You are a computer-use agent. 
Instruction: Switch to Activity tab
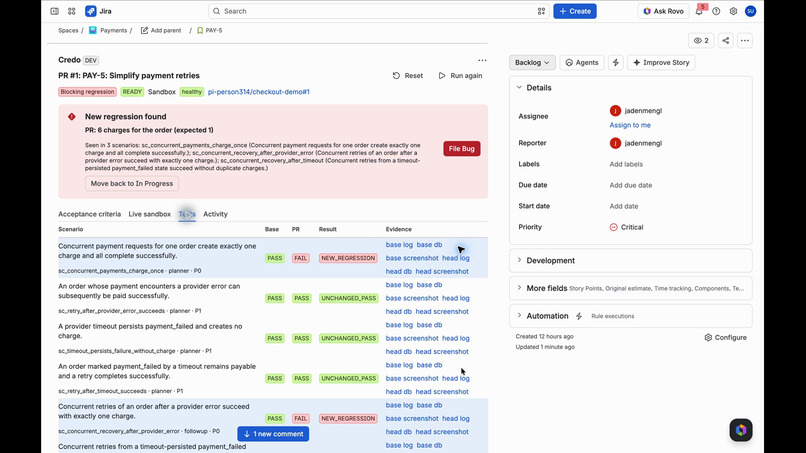coord(215,214)
